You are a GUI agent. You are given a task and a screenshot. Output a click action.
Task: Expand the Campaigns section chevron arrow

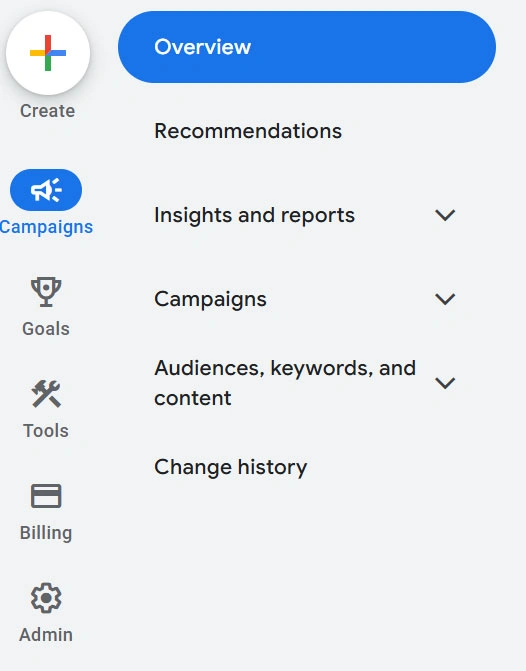click(445, 299)
